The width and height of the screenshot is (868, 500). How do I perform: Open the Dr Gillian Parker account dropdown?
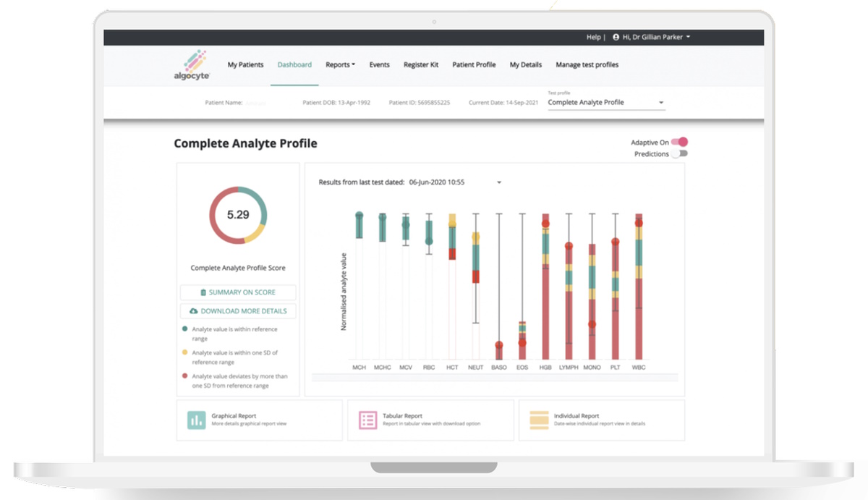651,37
